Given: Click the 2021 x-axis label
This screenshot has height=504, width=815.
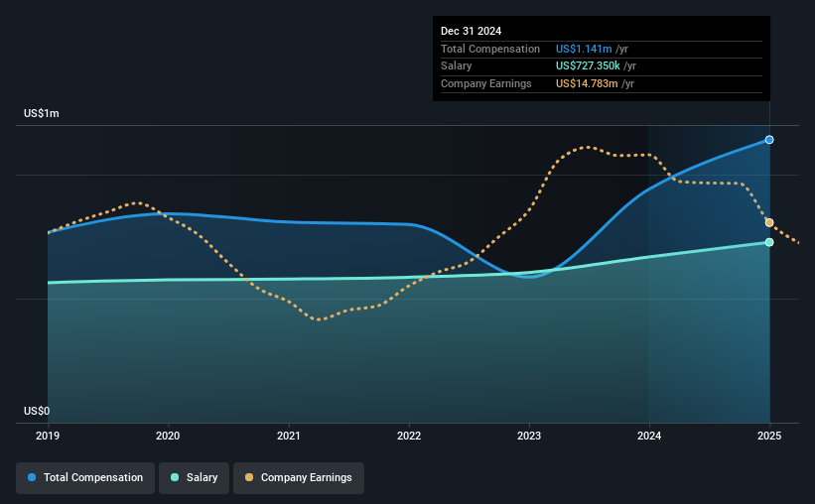Looking at the screenshot, I should [289, 436].
